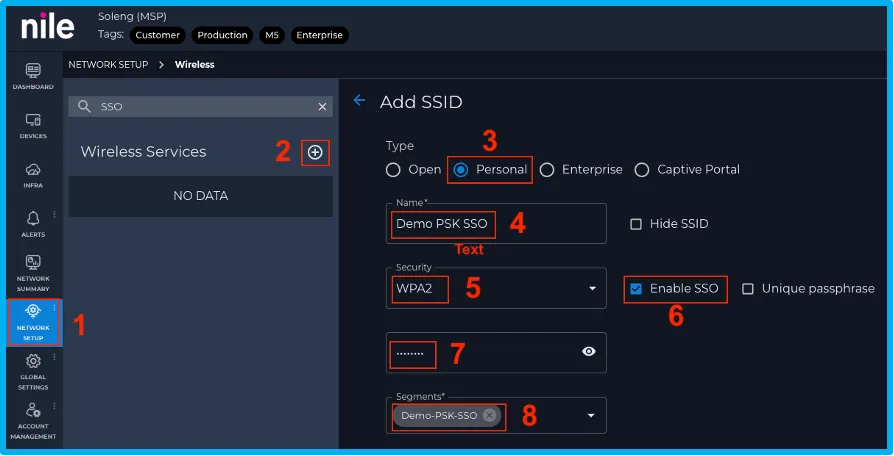Open the Security WPA2 dropdown
Screen dimensions: 894x456
[x=496, y=288]
